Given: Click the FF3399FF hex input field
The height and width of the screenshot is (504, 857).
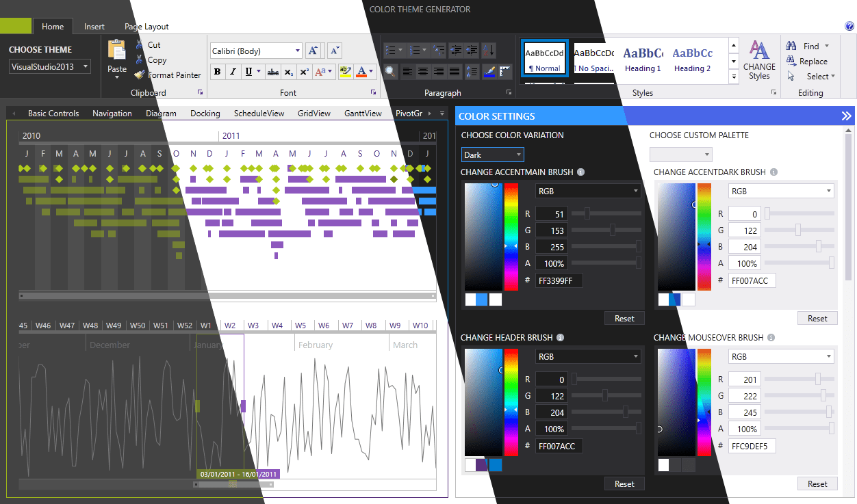Looking at the screenshot, I should point(559,280).
